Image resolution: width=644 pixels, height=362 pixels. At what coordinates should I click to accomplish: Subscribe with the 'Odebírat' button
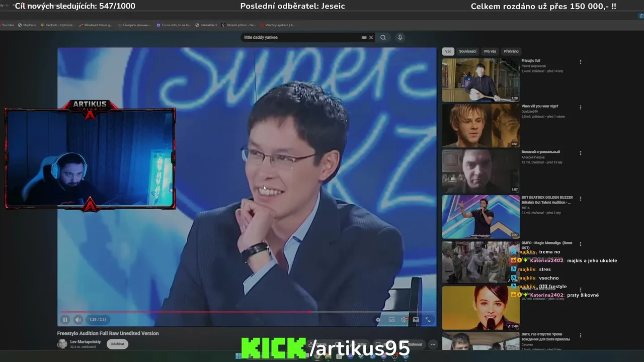pos(117,344)
